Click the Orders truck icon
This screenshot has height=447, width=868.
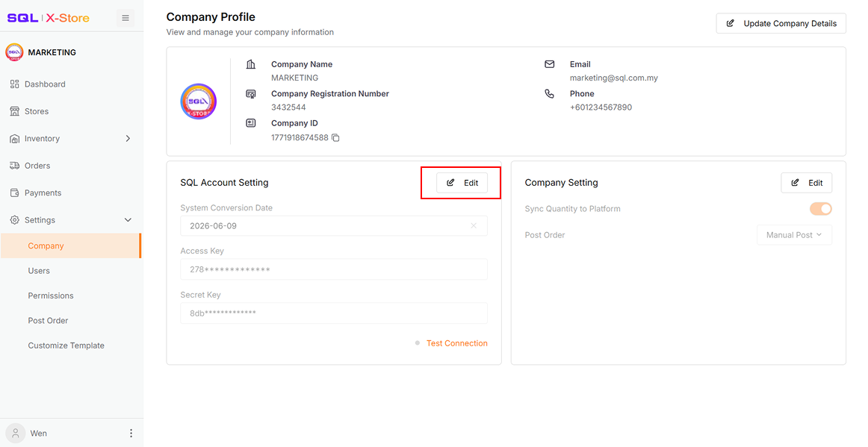click(x=14, y=166)
